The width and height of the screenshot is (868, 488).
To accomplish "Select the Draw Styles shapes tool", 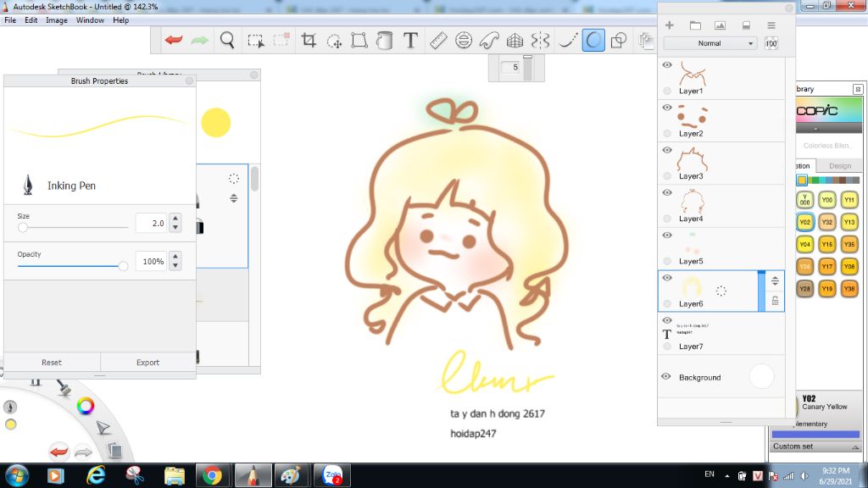I will (x=619, y=40).
